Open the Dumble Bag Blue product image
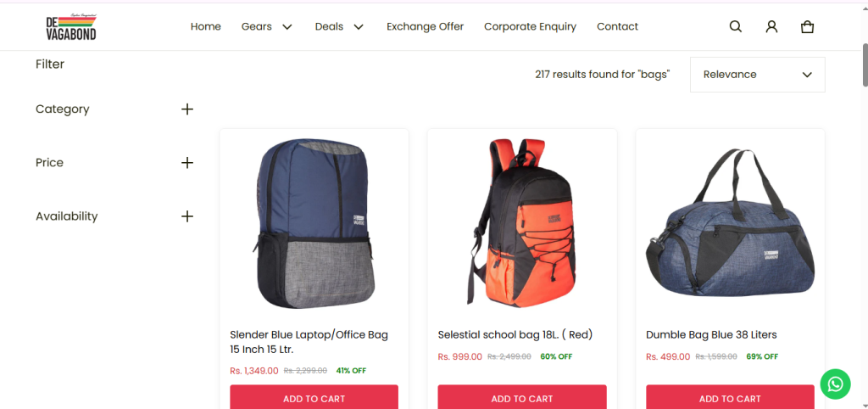This screenshot has width=868, height=409. click(x=730, y=223)
